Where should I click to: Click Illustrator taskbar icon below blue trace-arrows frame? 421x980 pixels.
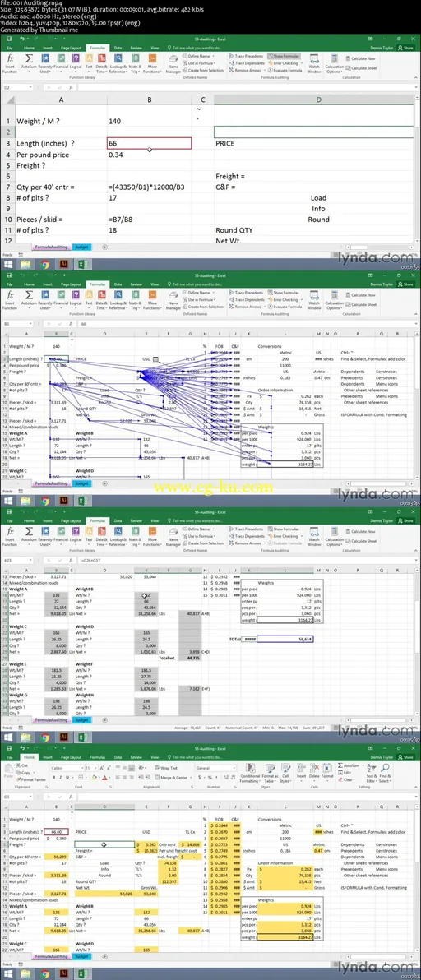pyautogui.click(x=63, y=501)
